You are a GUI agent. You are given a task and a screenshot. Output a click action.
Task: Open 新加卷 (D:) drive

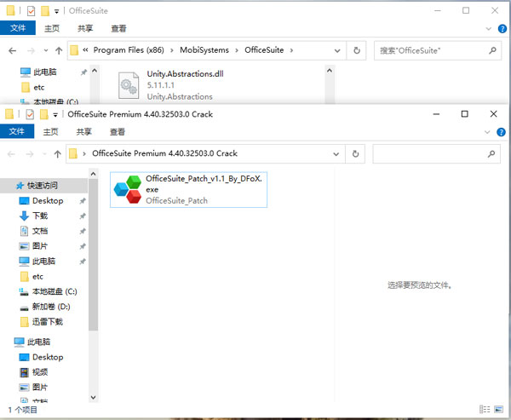pos(51,307)
